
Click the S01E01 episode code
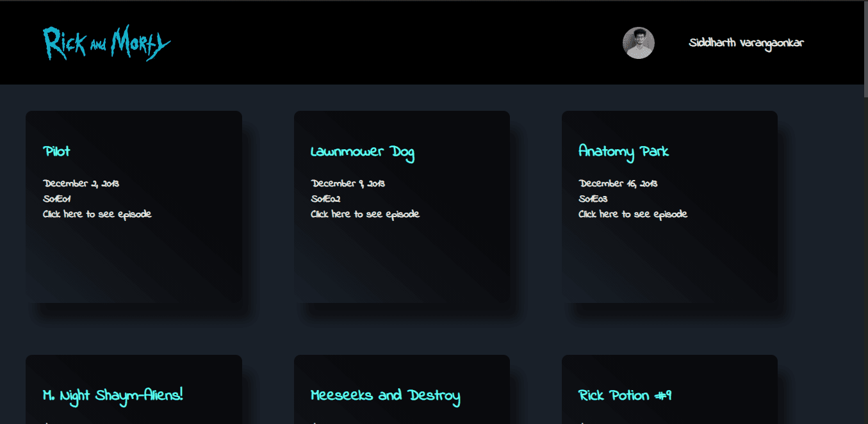[57, 199]
